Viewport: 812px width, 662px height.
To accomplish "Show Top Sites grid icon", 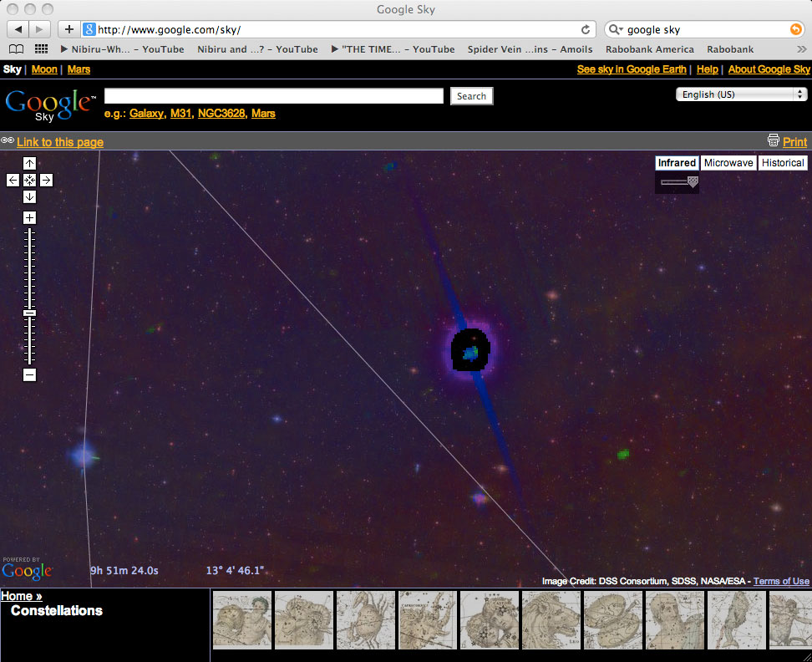I will click(42, 49).
